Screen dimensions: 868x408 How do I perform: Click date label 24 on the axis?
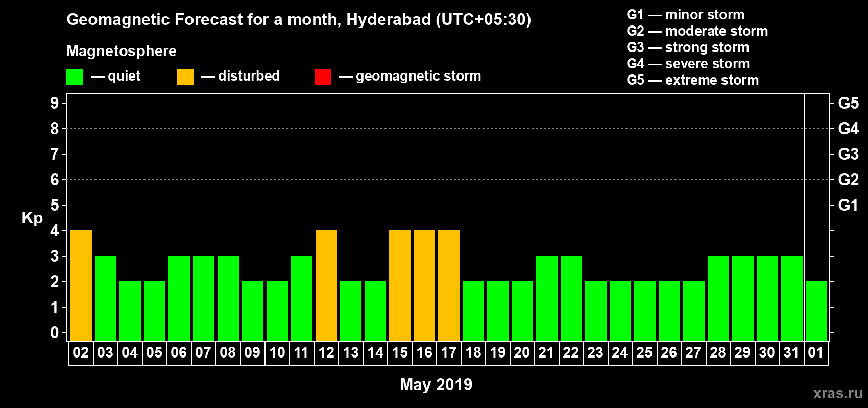tap(620, 353)
